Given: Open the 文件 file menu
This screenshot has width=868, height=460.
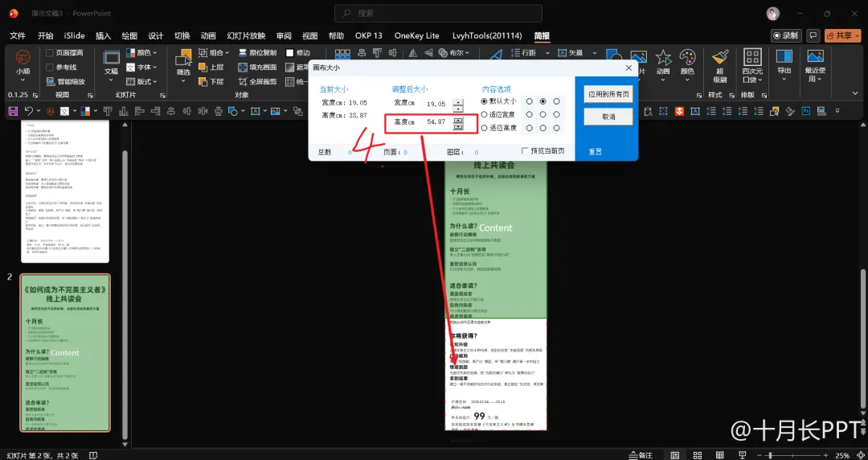Looking at the screenshot, I should pos(18,35).
